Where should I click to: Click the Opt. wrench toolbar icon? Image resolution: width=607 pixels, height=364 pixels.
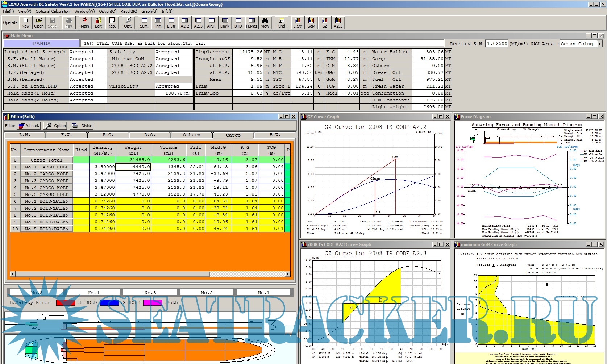point(128,22)
